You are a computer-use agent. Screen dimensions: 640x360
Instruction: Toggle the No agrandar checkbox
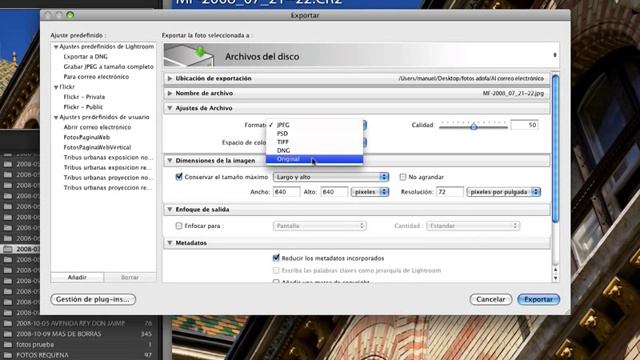click(403, 177)
